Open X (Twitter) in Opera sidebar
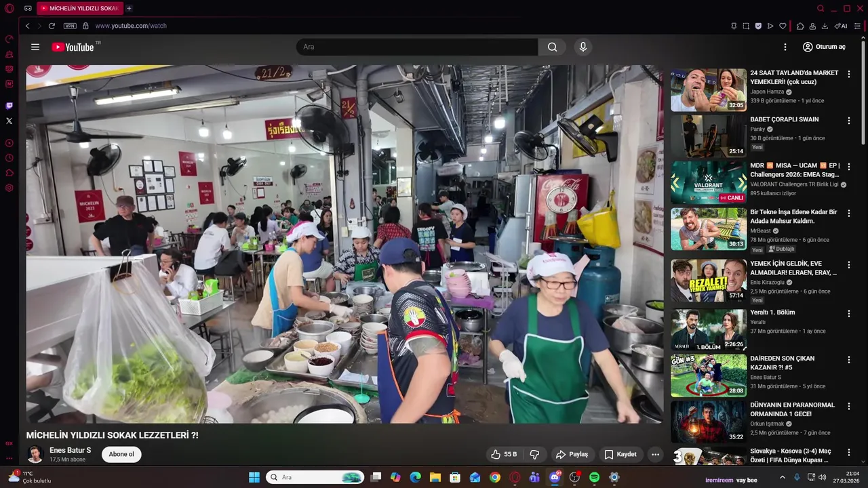This screenshot has width=868, height=488. coord(9,121)
